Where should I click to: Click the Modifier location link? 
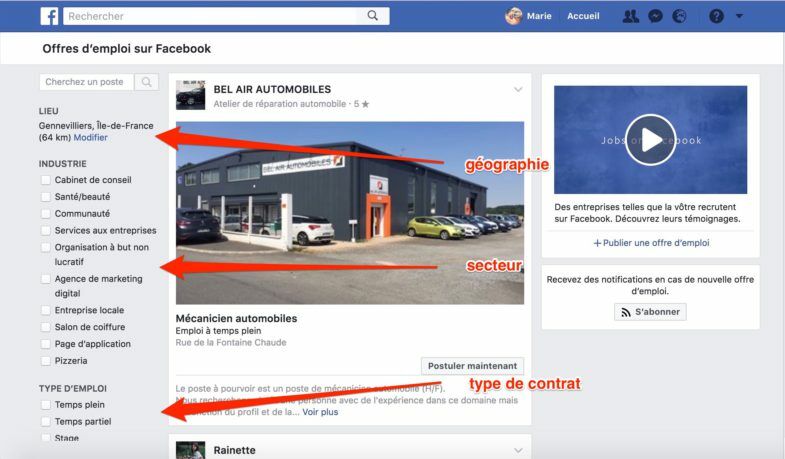click(91, 138)
